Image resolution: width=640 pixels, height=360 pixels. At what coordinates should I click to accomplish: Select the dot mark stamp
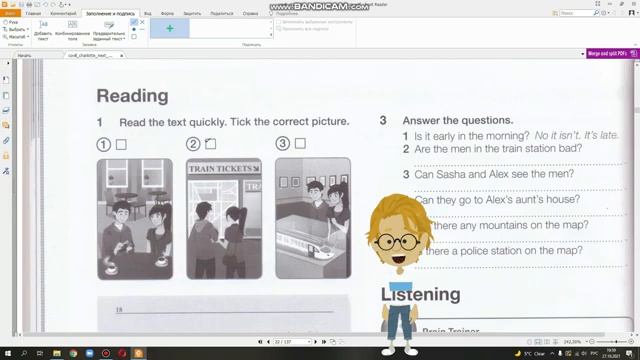[134, 29]
